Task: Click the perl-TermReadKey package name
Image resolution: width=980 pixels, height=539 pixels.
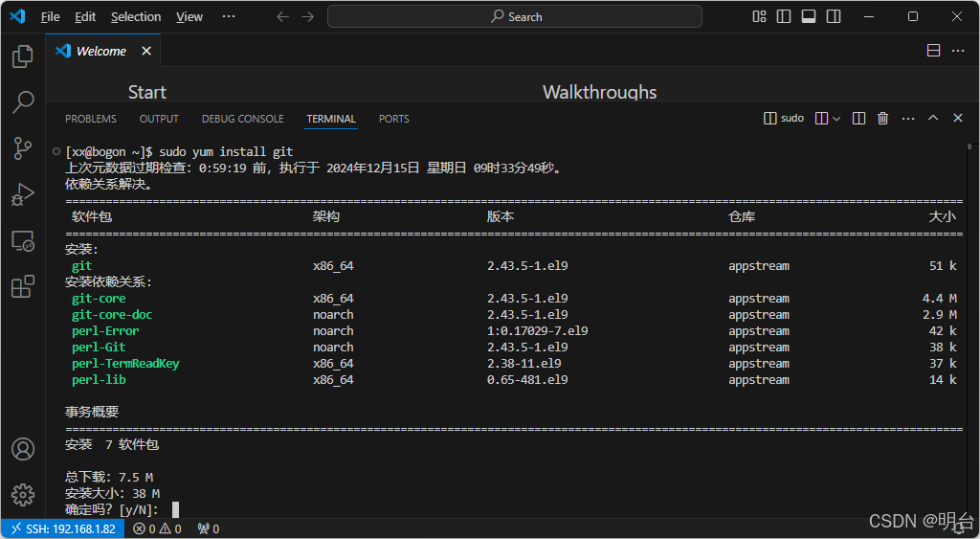Action: pos(125,363)
